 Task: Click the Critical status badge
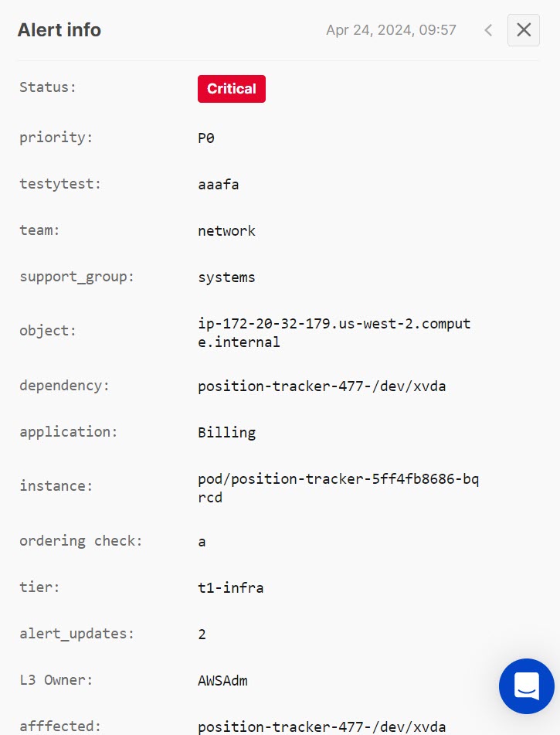point(231,88)
